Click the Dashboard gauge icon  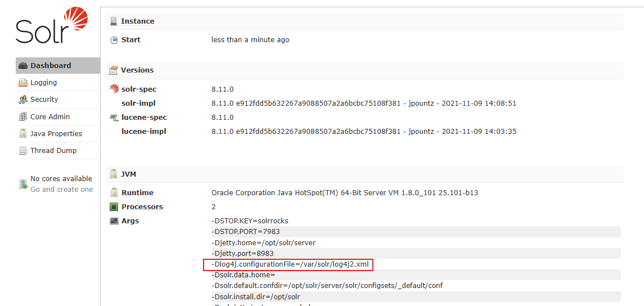23,66
